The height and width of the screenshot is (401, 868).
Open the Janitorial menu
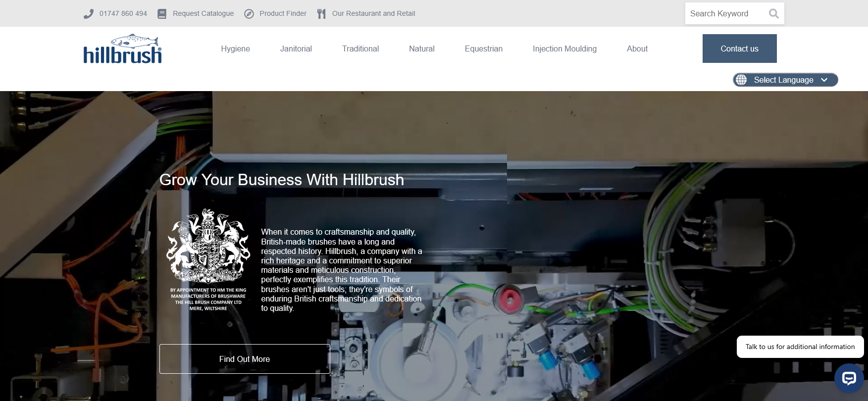click(296, 49)
